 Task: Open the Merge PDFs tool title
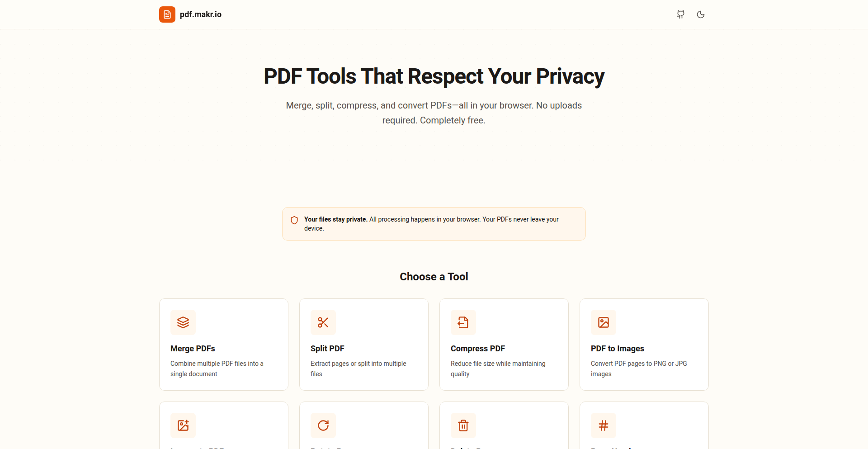(x=193, y=349)
